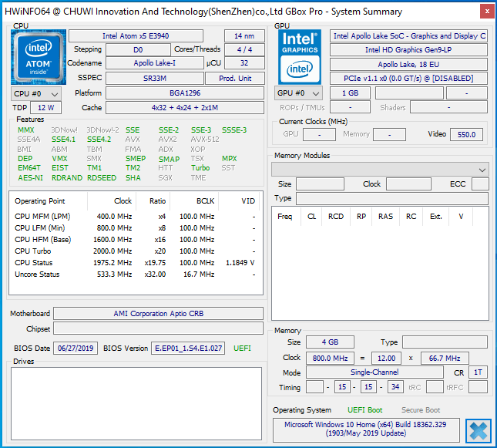Viewport: 497px width, 448px height.
Task: Click the Windows 10 Home Build 18362.329 field
Action: [x=366, y=429]
